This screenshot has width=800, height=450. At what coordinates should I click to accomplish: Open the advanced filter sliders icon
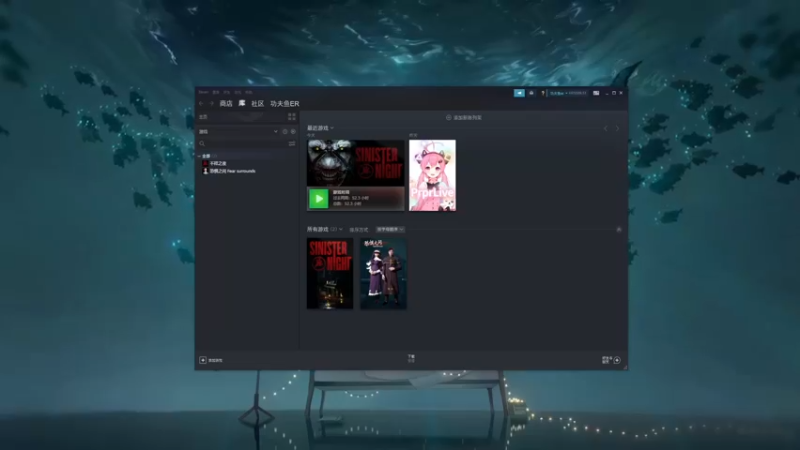coord(292,144)
